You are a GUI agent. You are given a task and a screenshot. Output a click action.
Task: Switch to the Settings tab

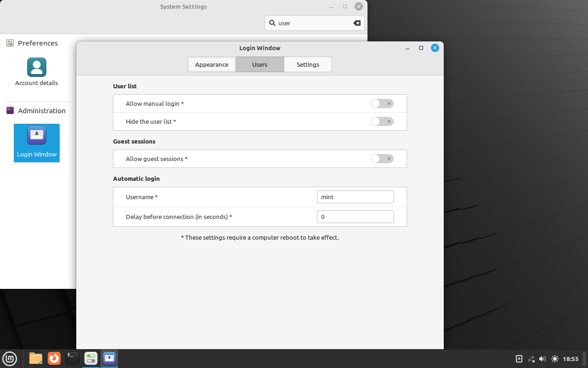point(308,64)
